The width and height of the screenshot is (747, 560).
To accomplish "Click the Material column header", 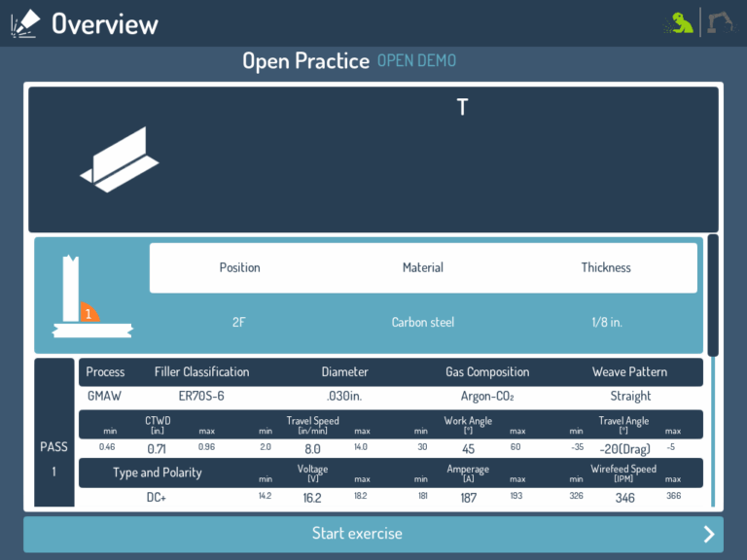I will pos(423,267).
